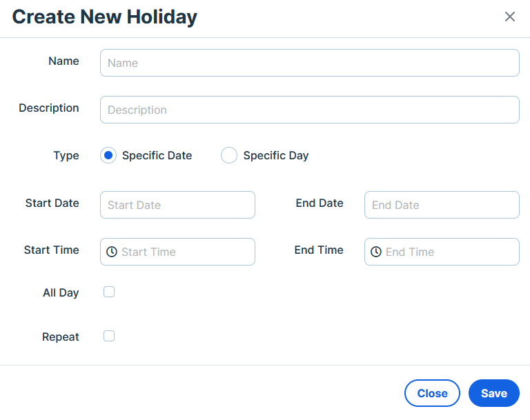Viewport: 530px width, 420px height.
Task: Enable the All Day checkbox
Action: click(x=109, y=292)
